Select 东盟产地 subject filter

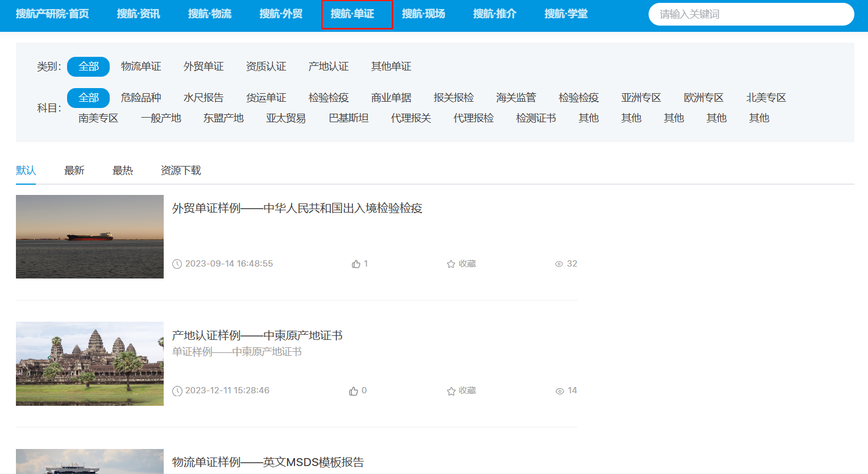pyautogui.click(x=223, y=118)
